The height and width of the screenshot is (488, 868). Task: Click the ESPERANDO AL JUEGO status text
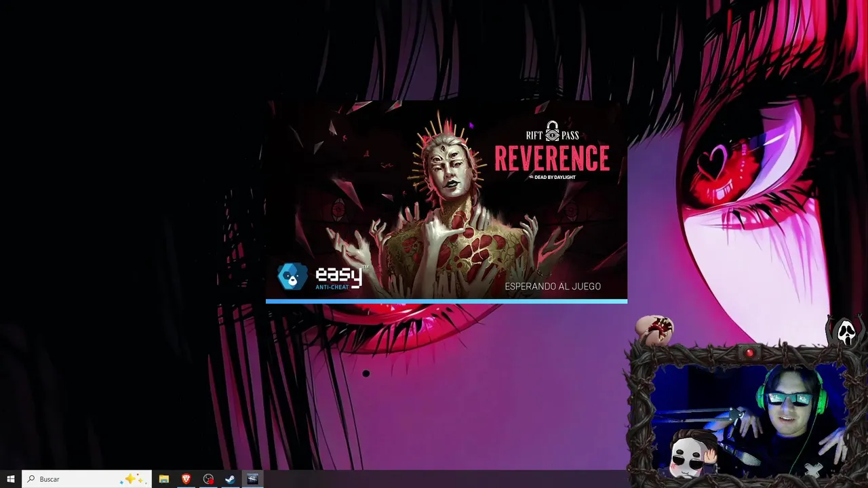[x=553, y=287]
